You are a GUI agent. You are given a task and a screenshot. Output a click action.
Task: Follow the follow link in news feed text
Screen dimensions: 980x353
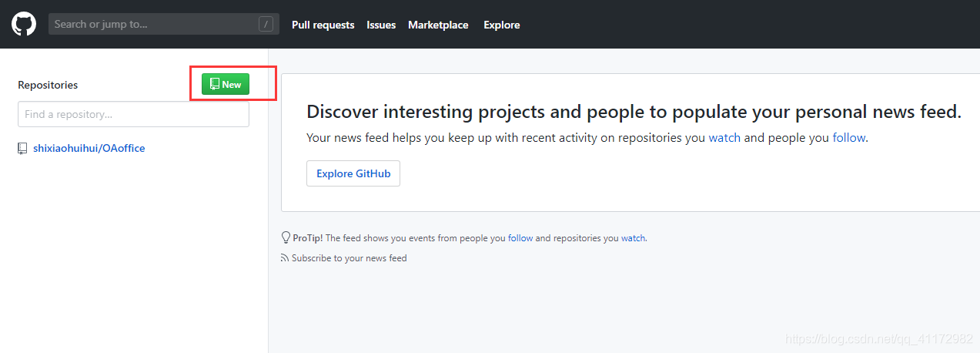tap(849, 138)
